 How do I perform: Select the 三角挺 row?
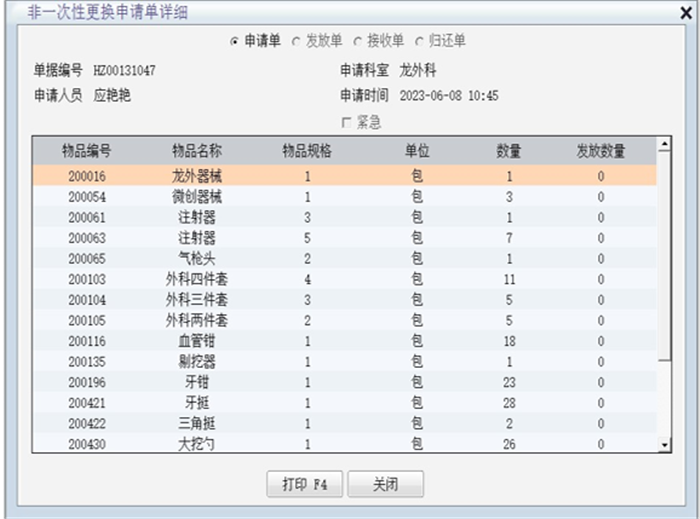[x=197, y=423]
